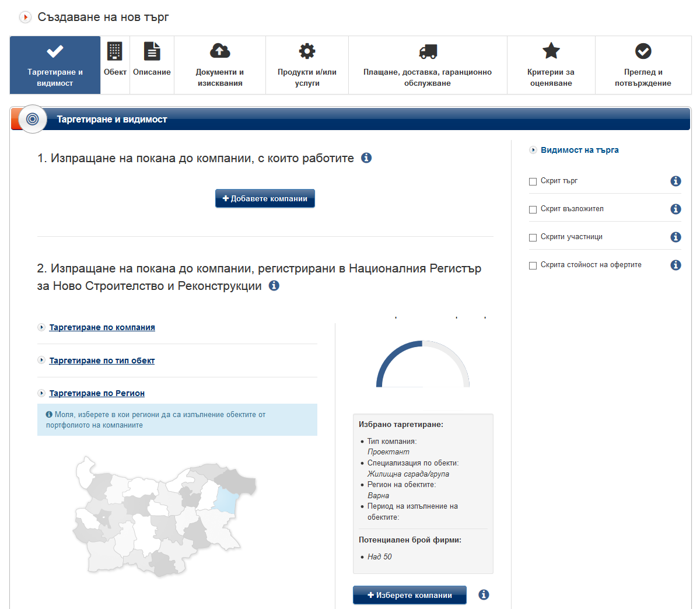Click info icon next to Национален Регистър heading

click(274, 286)
